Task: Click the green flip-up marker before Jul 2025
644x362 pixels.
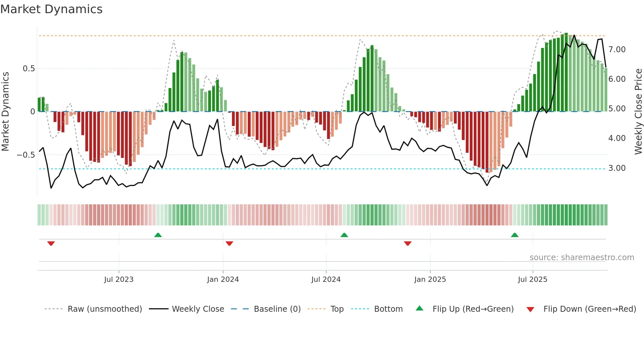Action: (515, 235)
